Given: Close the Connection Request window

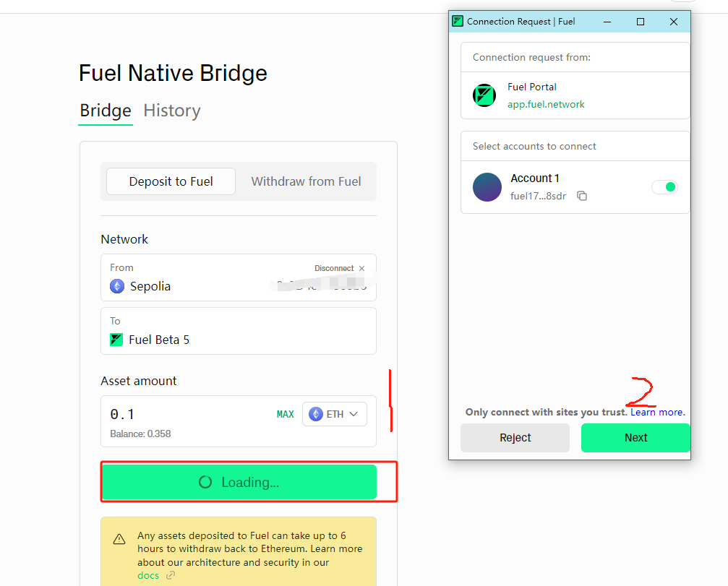Looking at the screenshot, I should click(674, 22).
